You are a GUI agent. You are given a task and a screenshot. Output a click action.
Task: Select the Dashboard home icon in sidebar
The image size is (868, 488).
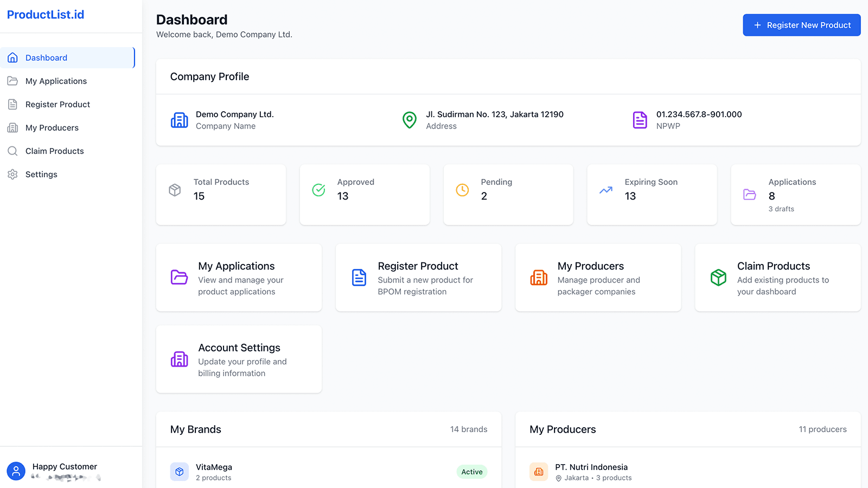coord(12,57)
